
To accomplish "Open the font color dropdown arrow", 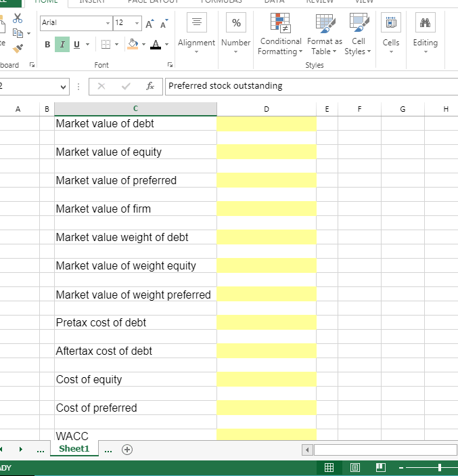I will click(166, 45).
